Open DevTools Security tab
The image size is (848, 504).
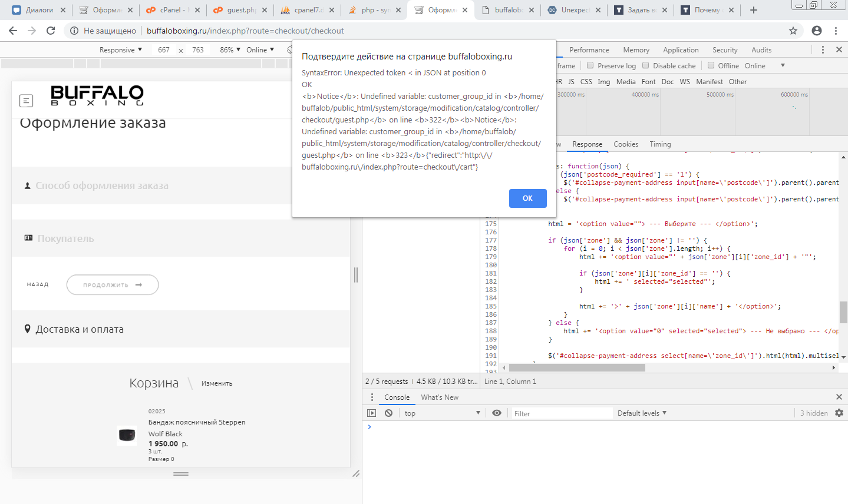[725, 50]
